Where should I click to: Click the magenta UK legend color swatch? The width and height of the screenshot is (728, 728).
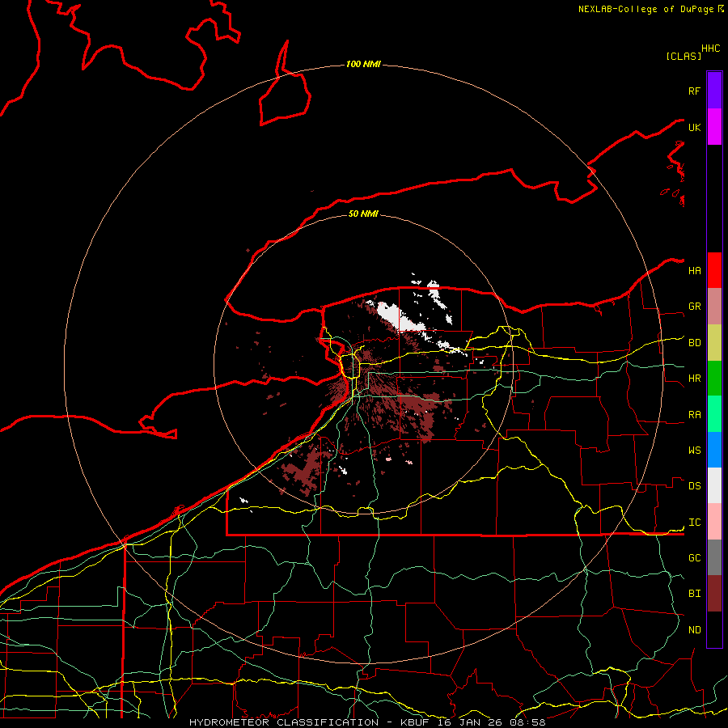tap(714, 127)
